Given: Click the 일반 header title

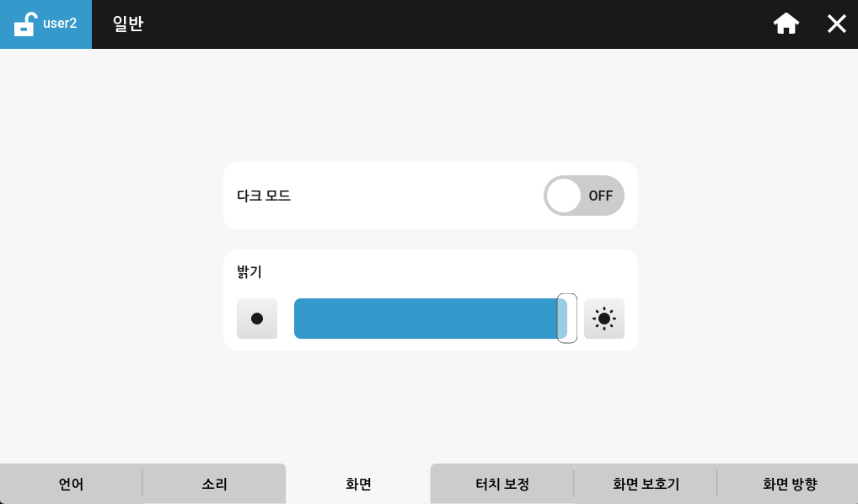Looking at the screenshot, I should pos(128,24).
